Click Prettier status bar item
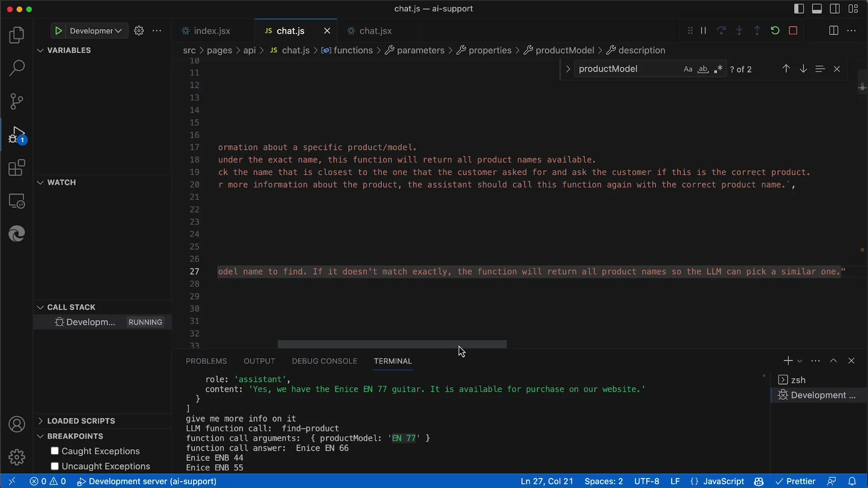This screenshot has height=488, width=868. (795, 481)
